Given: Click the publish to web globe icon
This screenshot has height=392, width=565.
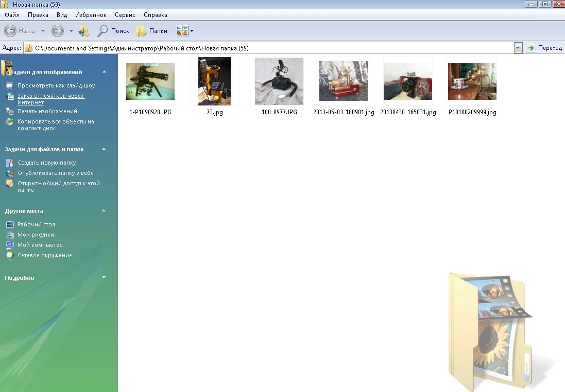Looking at the screenshot, I should point(10,173).
